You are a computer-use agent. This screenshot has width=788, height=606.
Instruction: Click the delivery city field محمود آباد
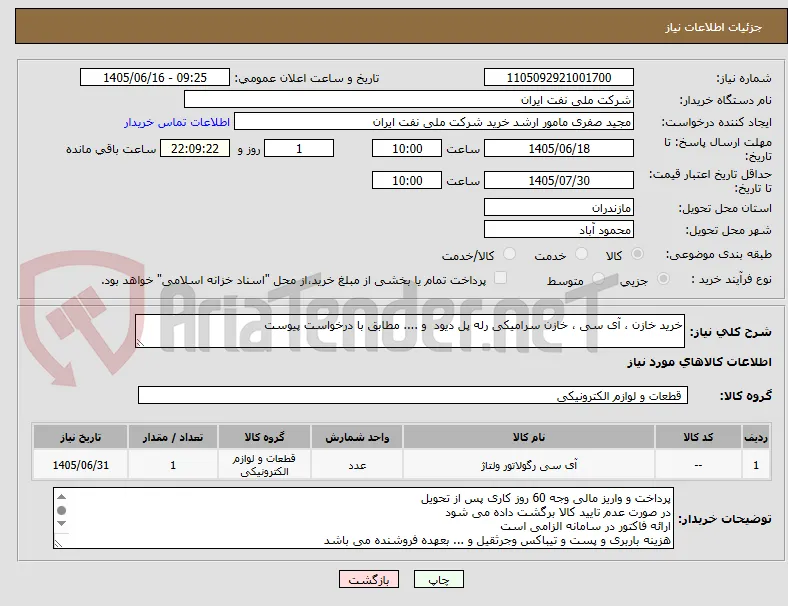click(x=558, y=230)
